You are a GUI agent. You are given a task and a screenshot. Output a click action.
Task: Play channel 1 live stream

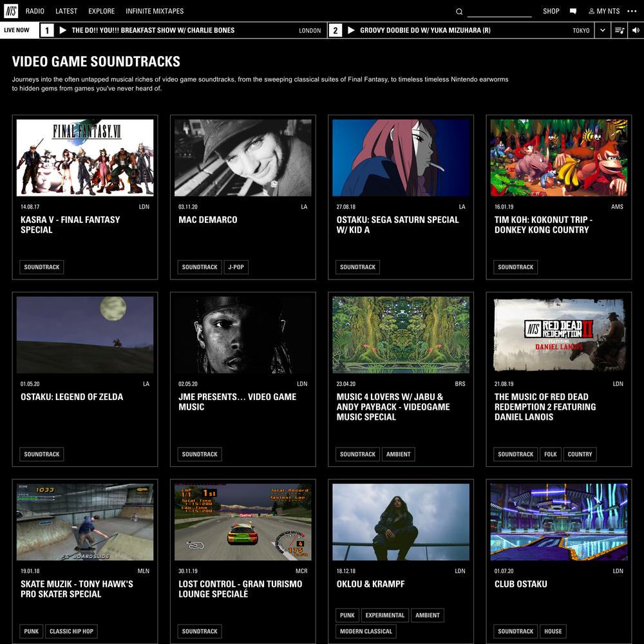[63, 30]
